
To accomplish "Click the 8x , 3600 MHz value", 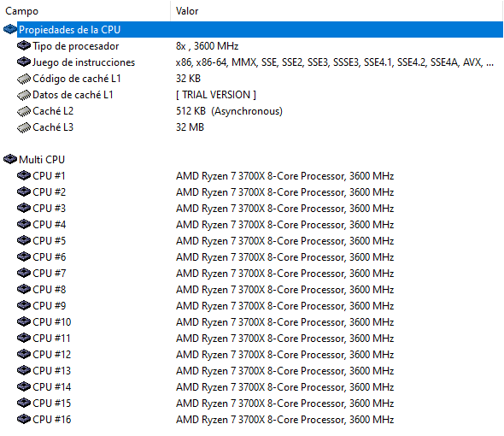I will (207, 46).
